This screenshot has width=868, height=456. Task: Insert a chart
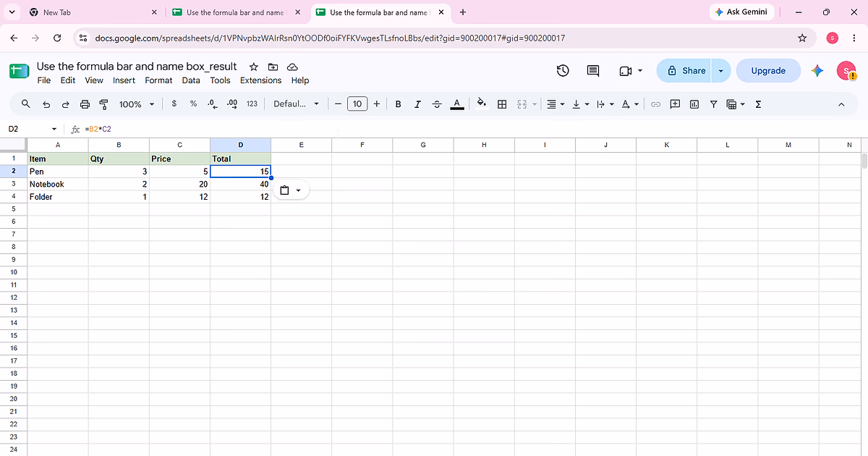(694, 104)
